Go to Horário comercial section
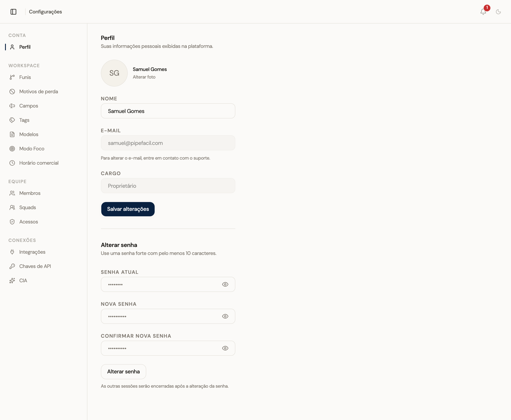The image size is (511, 420). pos(39,163)
